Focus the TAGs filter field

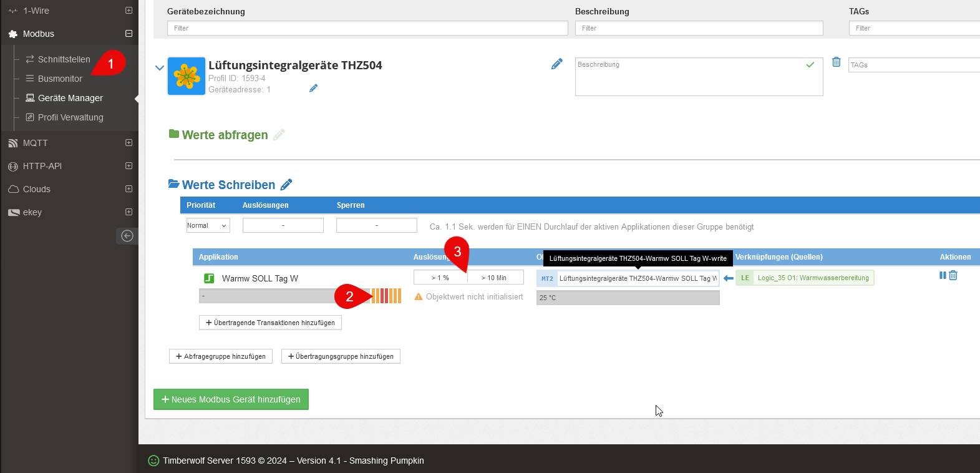(x=915, y=28)
